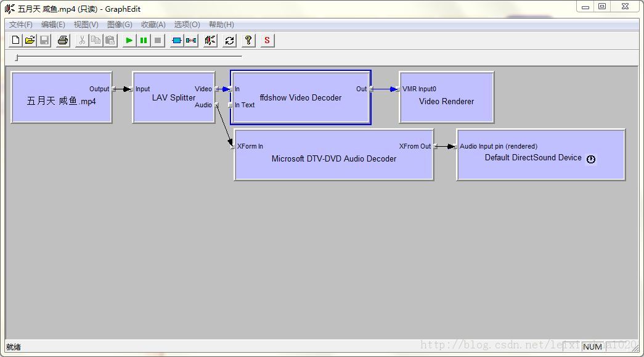Screen dimensions: 644x357
Task: Stop the filter graph
Action: pyautogui.click(x=158, y=40)
